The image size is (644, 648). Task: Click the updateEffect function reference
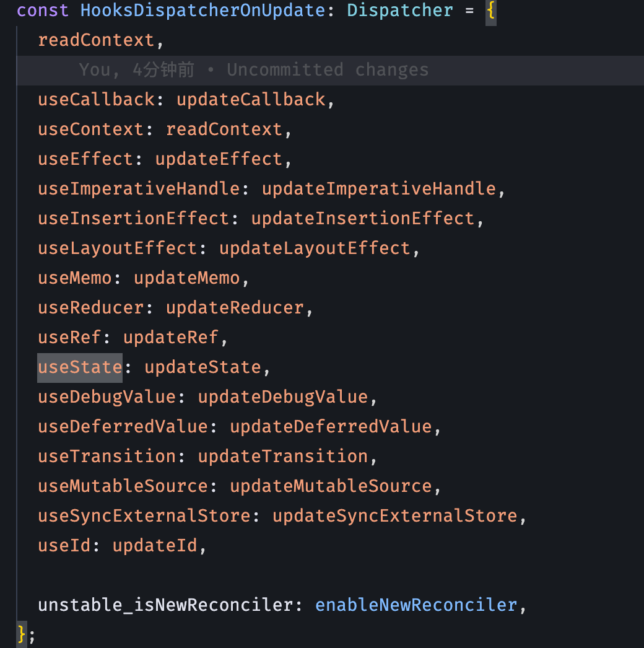click(219, 159)
